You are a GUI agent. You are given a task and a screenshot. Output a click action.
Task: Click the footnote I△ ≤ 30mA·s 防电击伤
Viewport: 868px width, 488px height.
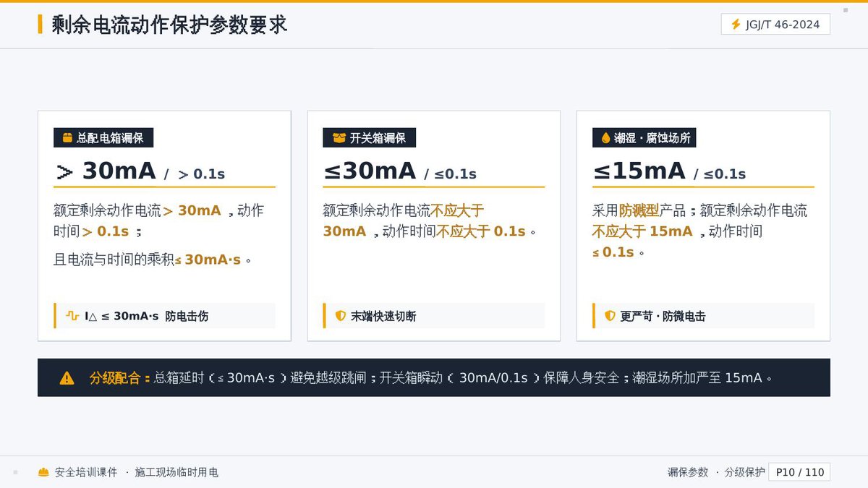point(147,316)
